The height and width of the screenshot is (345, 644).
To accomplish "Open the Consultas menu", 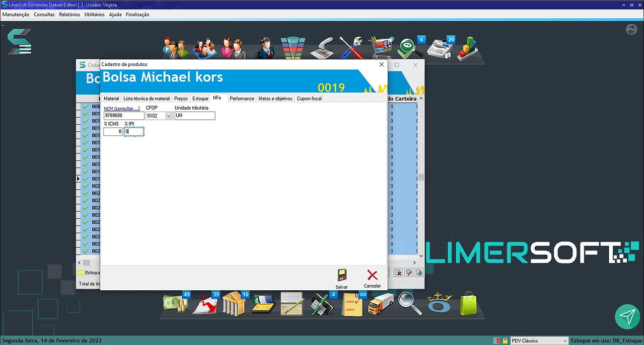I will [x=44, y=15].
